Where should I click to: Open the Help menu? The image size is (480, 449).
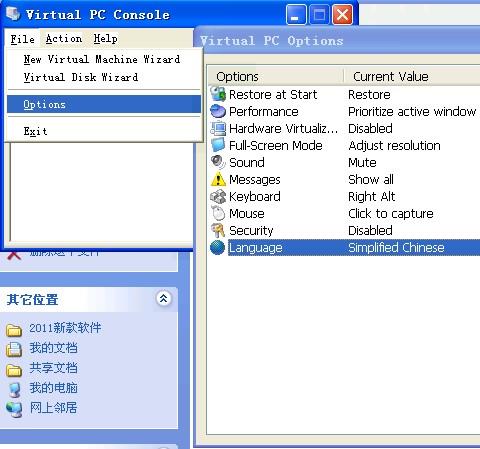point(105,39)
